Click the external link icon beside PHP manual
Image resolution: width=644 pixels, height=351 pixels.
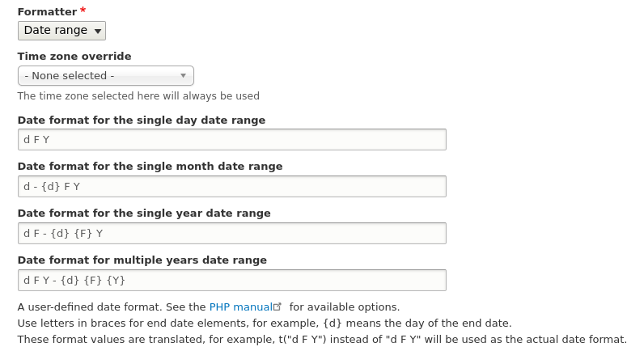[278, 307]
